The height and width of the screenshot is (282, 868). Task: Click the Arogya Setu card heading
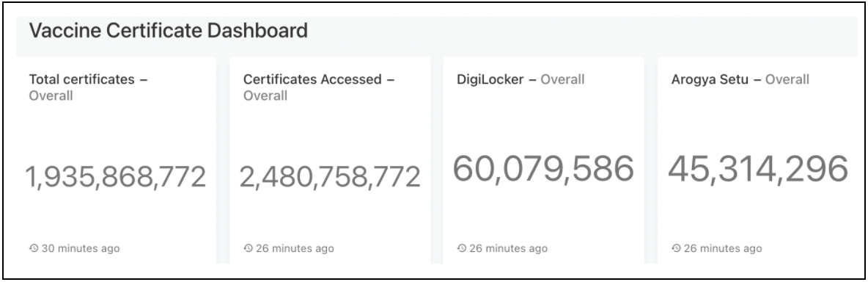pyautogui.click(x=710, y=79)
